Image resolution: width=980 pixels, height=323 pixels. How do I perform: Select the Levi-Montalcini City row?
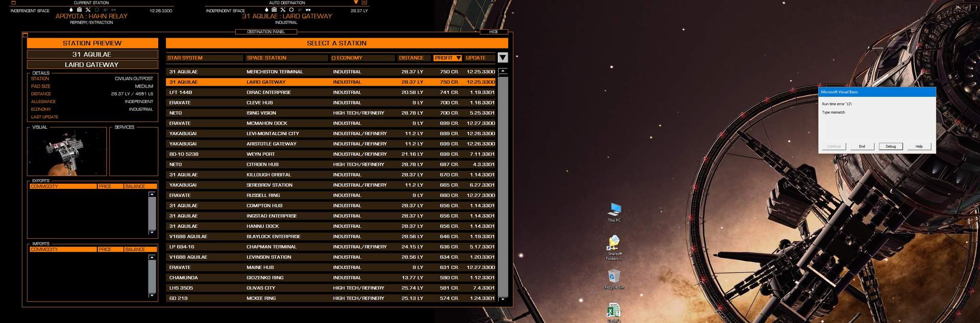(x=331, y=134)
